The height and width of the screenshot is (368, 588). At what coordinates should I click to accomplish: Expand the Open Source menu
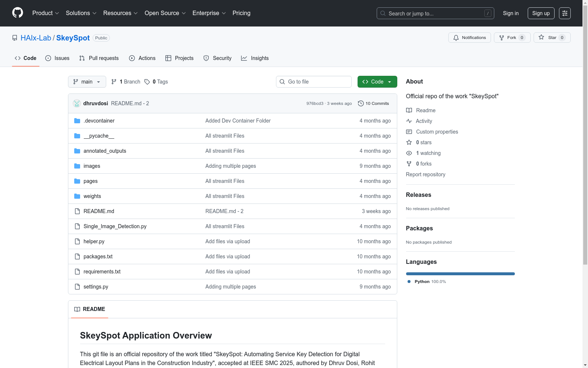(x=165, y=13)
